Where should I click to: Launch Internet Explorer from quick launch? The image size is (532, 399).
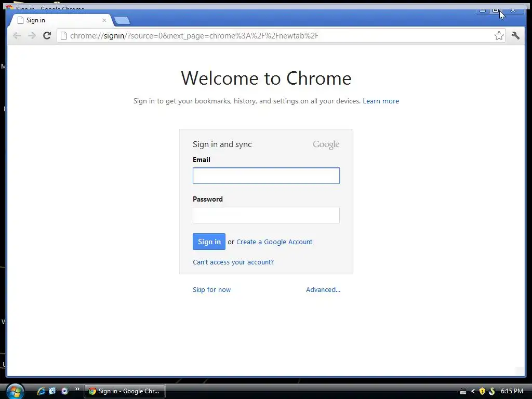click(x=41, y=391)
